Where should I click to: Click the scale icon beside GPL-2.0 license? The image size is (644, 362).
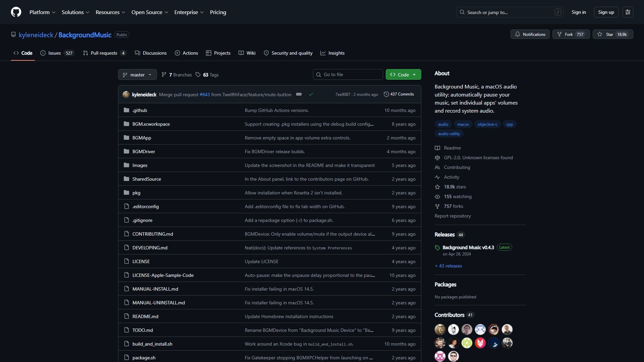[x=437, y=158]
